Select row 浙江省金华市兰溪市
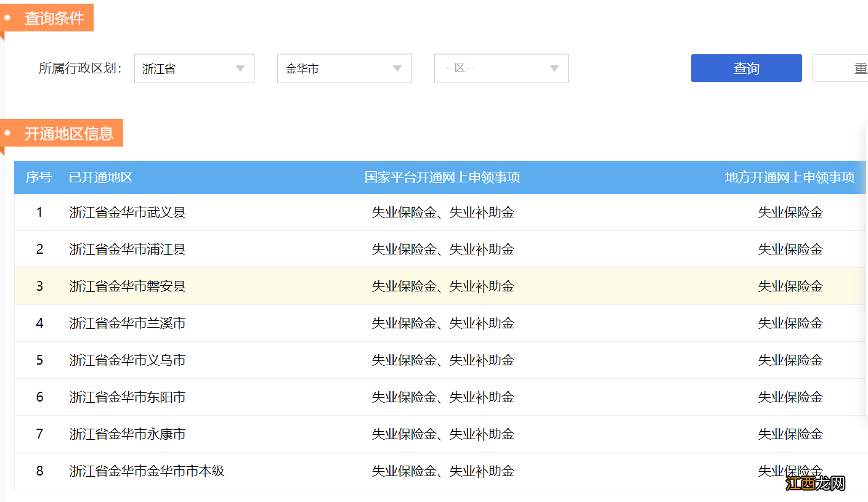868x502 pixels. click(440, 323)
